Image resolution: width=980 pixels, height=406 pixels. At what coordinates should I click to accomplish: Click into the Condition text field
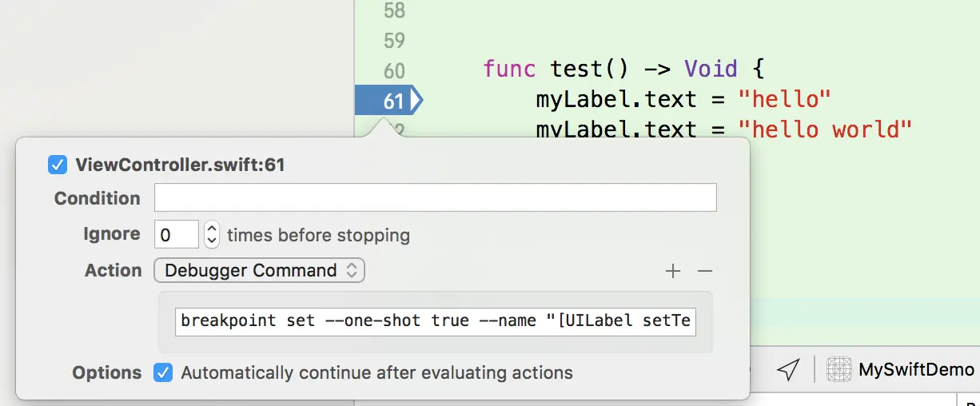pos(436,198)
